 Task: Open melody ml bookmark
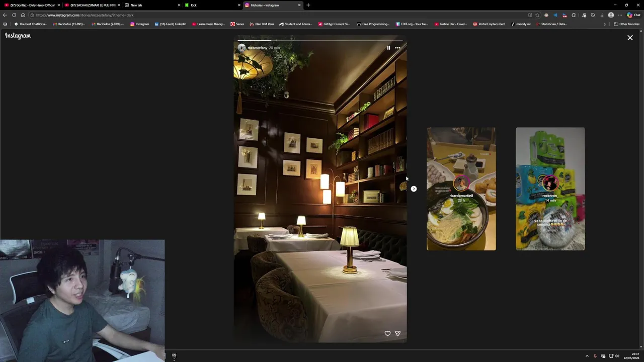click(x=521, y=24)
